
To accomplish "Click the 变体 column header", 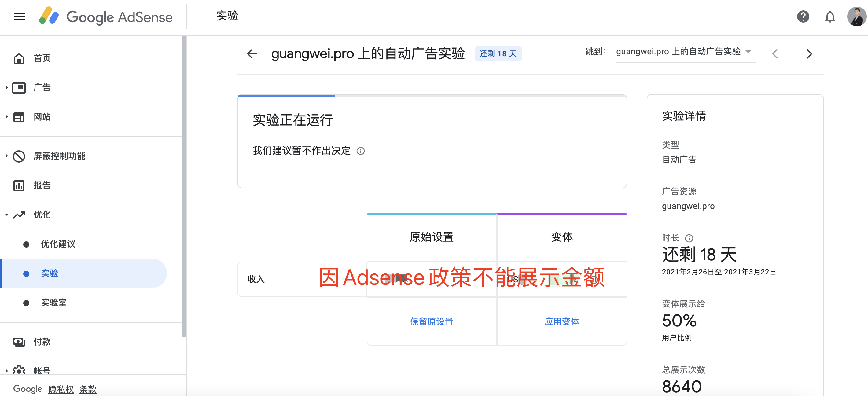I will pyautogui.click(x=562, y=237).
